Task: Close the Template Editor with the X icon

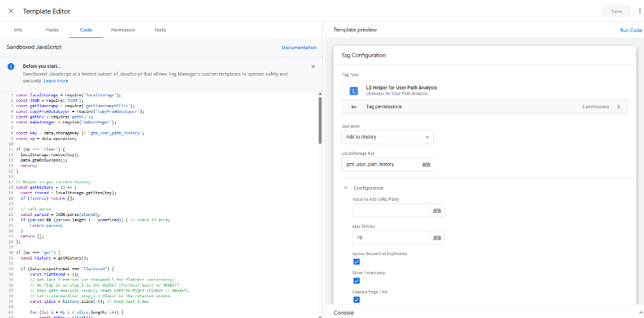Action: (11, 11)
